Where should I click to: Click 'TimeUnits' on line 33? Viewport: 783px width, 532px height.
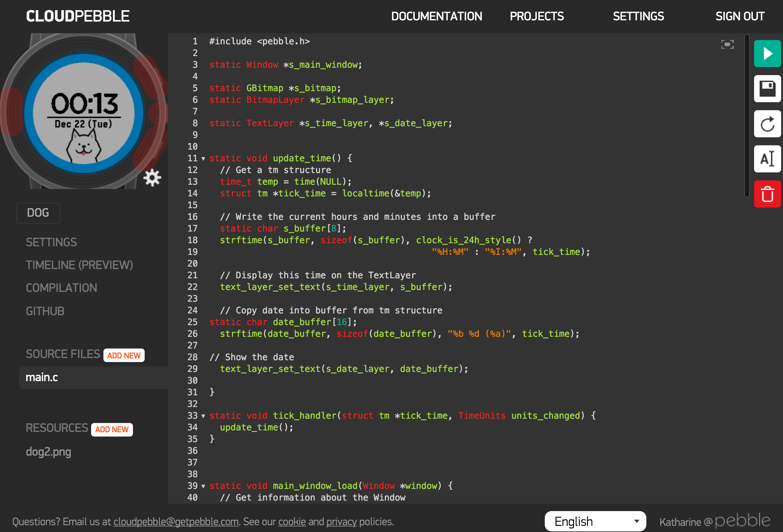point(482,416)
